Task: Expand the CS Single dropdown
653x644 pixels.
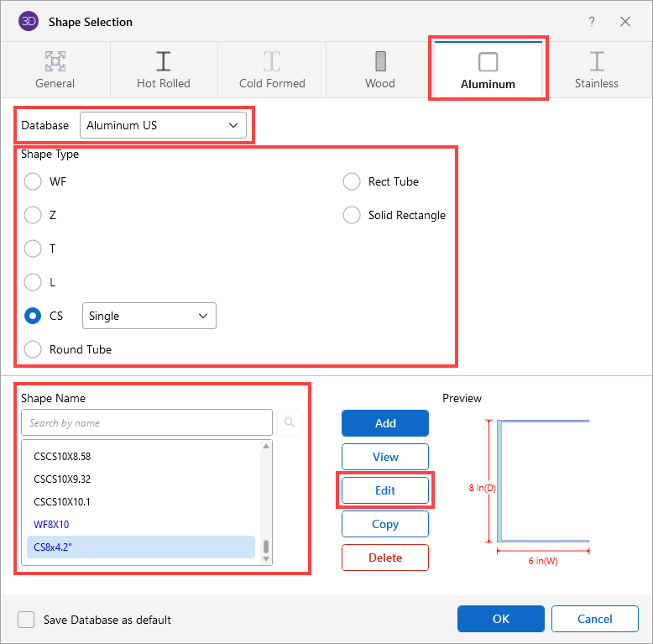Action: [x=149, y=316]
